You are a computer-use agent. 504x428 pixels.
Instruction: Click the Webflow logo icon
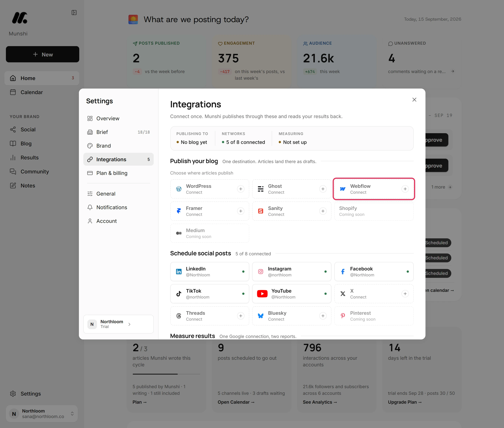point(343,189)
